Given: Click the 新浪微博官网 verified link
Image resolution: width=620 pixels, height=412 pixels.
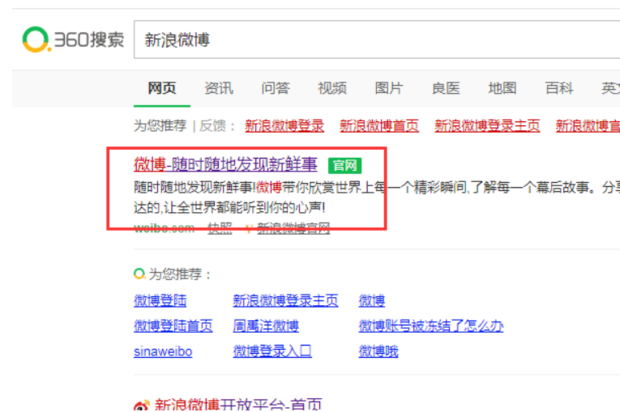Looking at the screenshot, I should tap(293, 228).
